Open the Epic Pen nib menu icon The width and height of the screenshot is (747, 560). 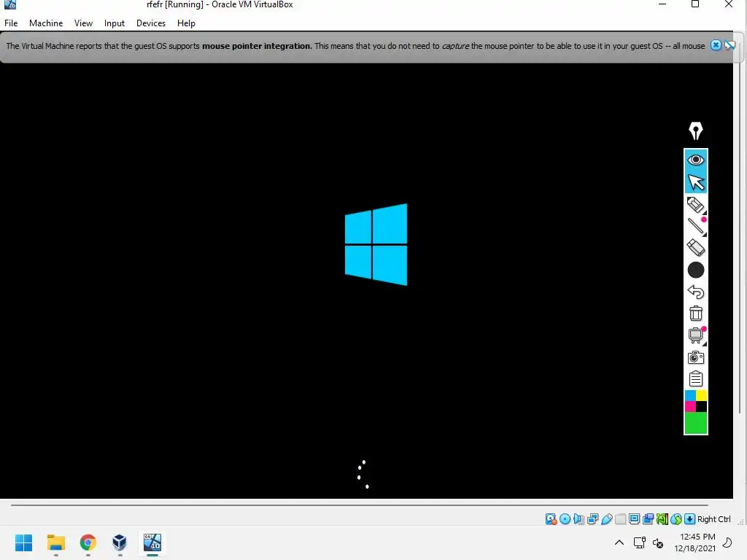click(695, 131)
